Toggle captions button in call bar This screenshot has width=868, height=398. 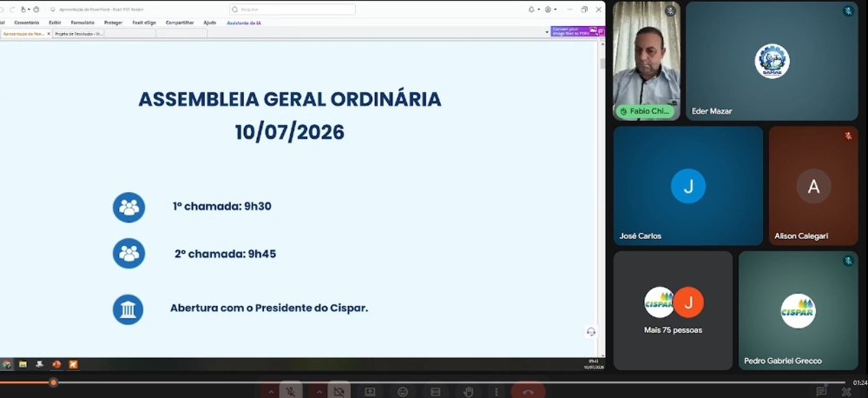[436, 392]
